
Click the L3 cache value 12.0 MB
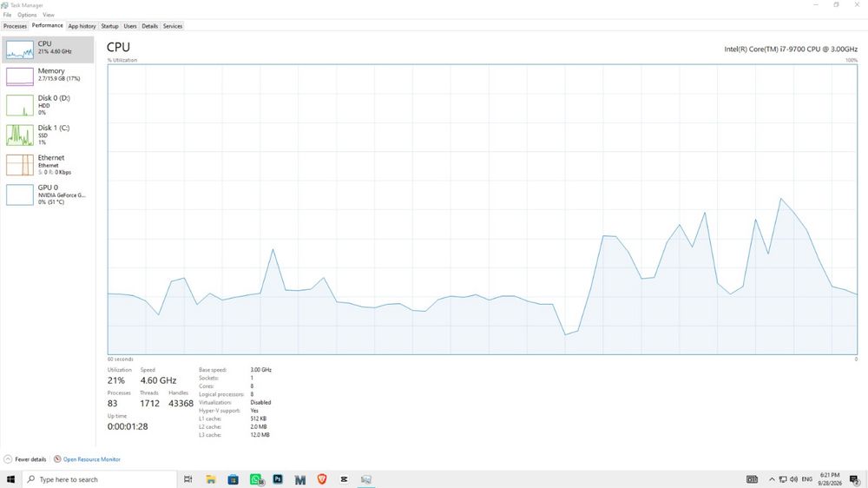tap(260, 435)
